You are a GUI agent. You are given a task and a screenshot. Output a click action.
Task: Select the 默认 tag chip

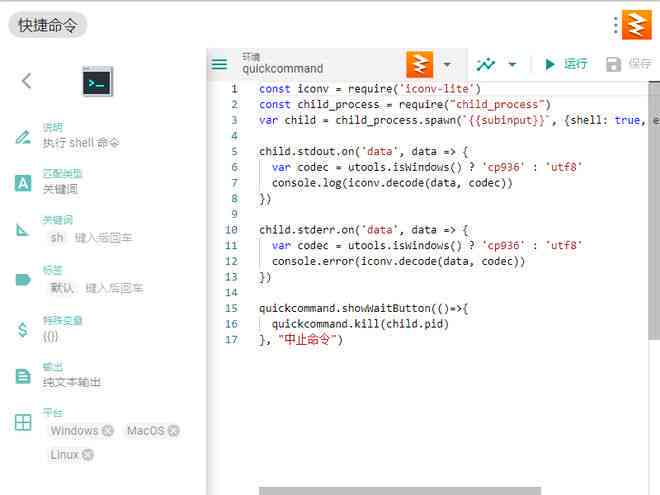[x=62, y=288]
